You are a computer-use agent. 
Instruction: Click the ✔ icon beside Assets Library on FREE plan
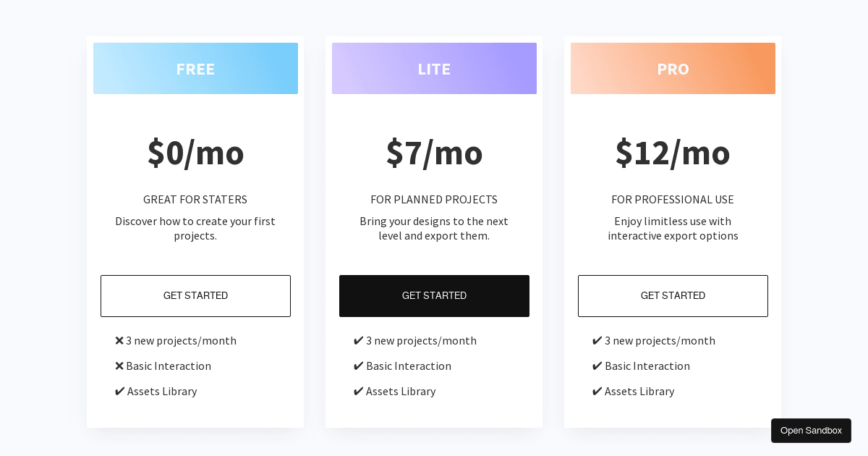coord(119,391)
